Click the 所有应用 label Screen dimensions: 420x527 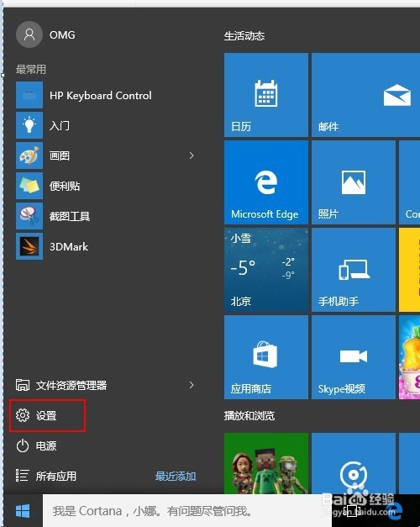coord(56,477)
